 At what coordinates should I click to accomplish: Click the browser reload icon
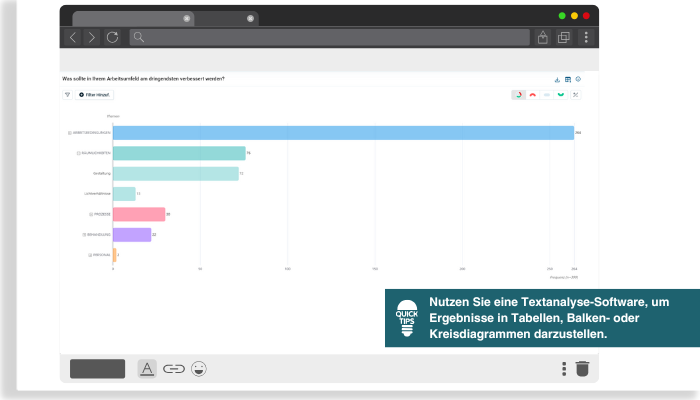[112, 37]
